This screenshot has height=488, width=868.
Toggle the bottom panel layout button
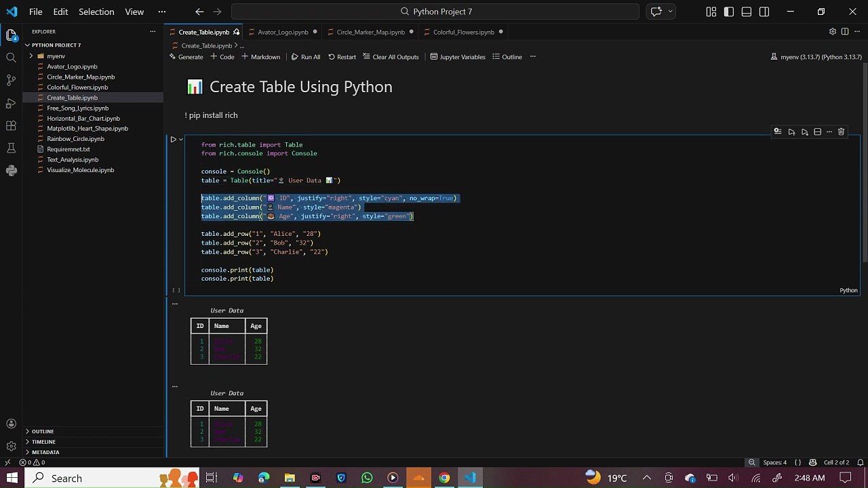[746, 12]
